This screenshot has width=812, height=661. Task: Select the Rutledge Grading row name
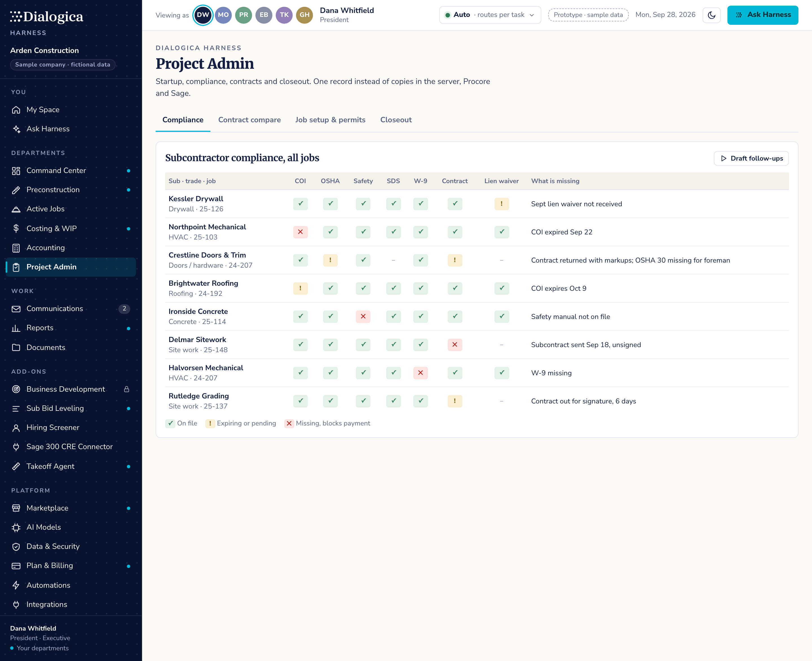[x=198, y=396]
